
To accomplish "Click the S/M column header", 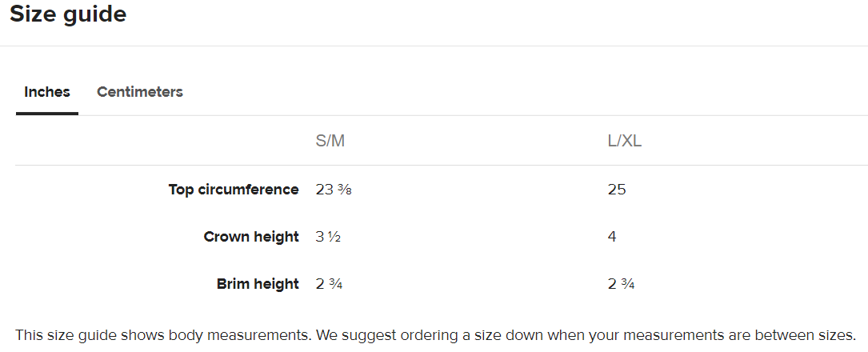I will [330, 142].
